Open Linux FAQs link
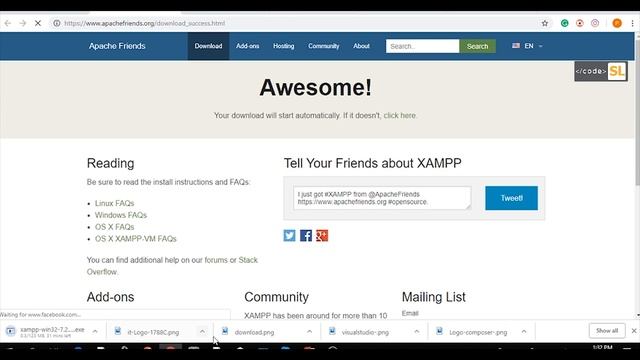The image size is (640, 360). (x=114, y=203)
